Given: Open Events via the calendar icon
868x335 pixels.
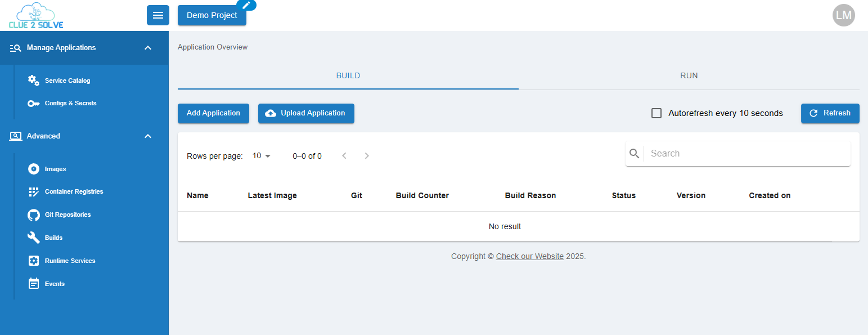Looking at the screenshot, I should coord(33,283).
